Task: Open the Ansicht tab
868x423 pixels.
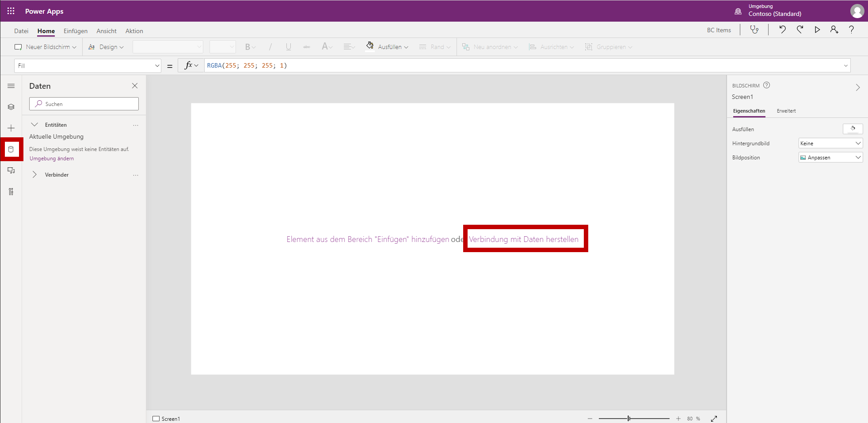Action: tap(107, 31)
